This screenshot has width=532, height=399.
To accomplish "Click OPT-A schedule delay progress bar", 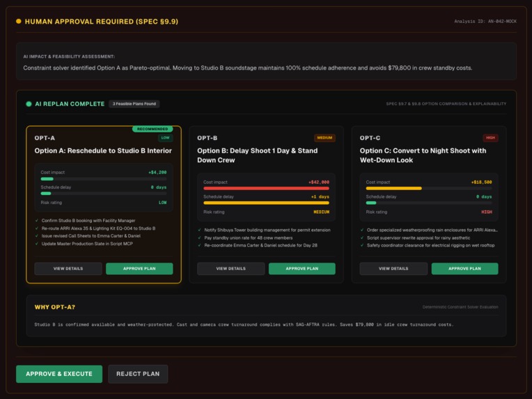I will pos(104,194).
